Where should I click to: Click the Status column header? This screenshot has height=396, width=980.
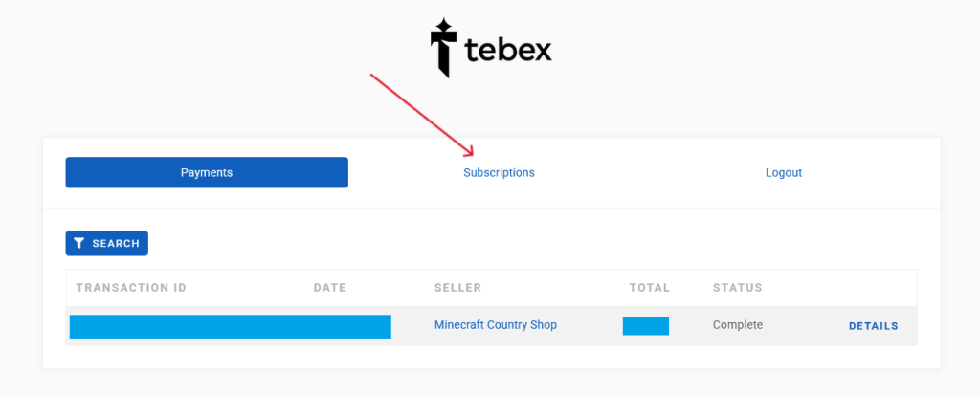click(x=737, y=288)
